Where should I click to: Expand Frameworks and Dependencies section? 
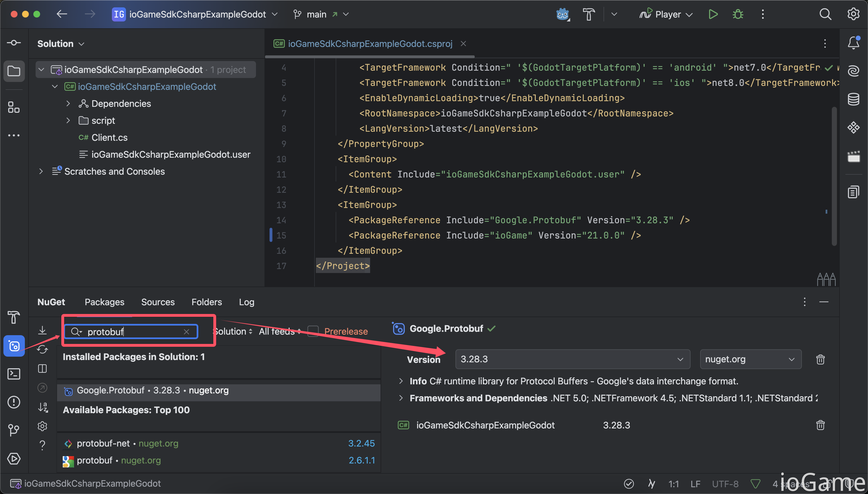point(401,398)
